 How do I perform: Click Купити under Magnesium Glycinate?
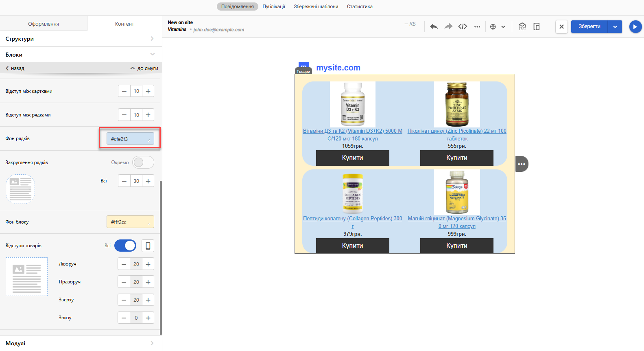[x=457, y=246]
